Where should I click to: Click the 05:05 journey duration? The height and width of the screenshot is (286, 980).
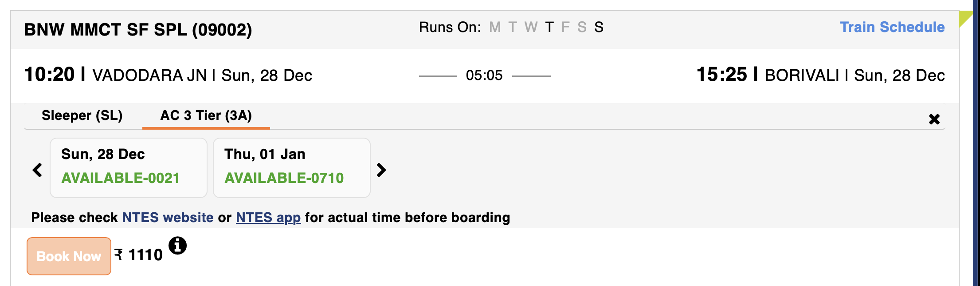[484, 75]
